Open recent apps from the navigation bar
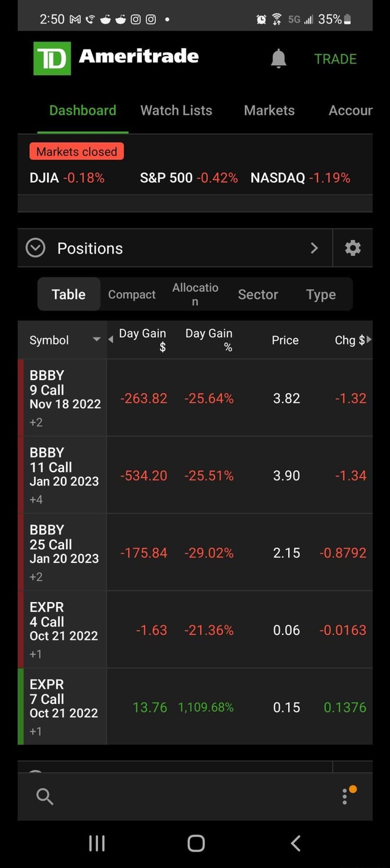 click(x=97, y=844)
